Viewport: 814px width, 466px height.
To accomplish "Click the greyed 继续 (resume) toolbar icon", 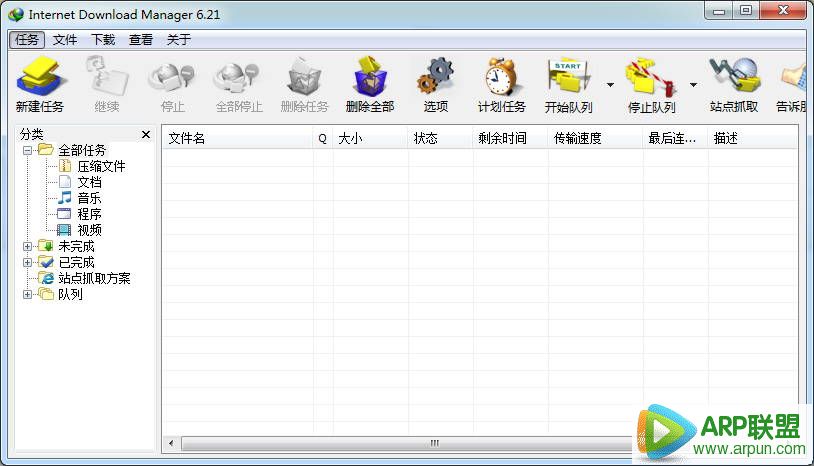I will (107, 84).
